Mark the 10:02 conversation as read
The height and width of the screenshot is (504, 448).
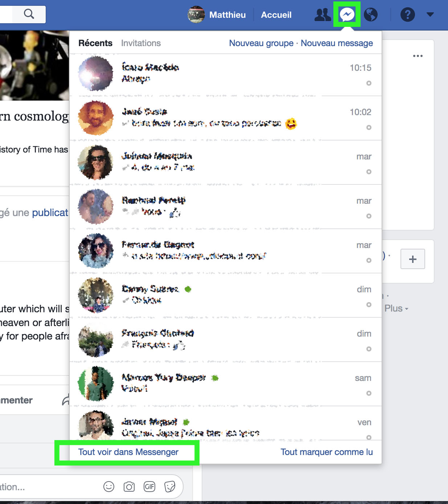tap(369, 127)
